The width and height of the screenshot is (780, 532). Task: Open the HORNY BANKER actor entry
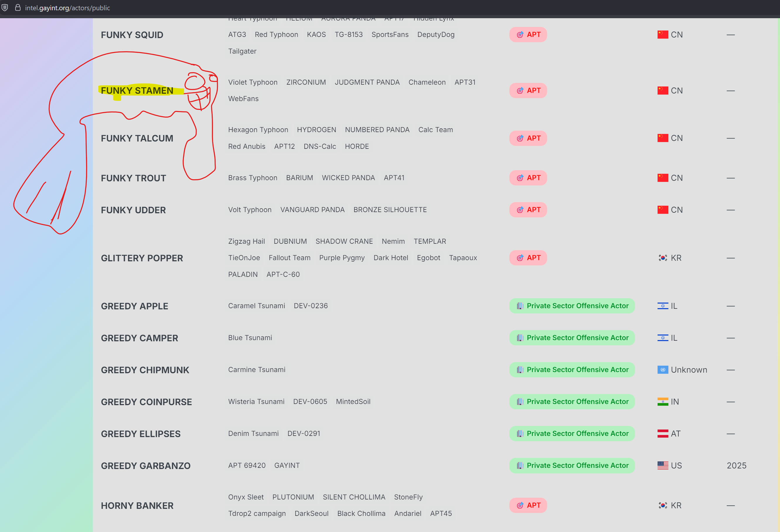point(137,505)
